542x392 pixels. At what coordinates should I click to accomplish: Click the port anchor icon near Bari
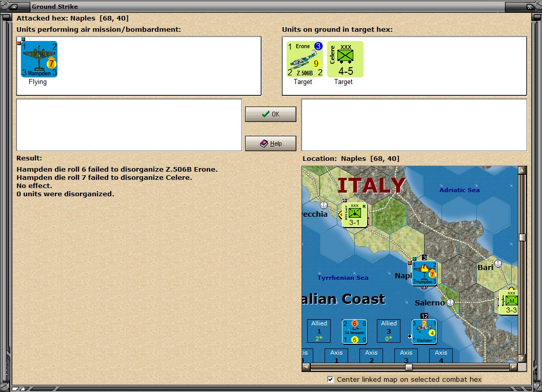click(x=498, y=263)
